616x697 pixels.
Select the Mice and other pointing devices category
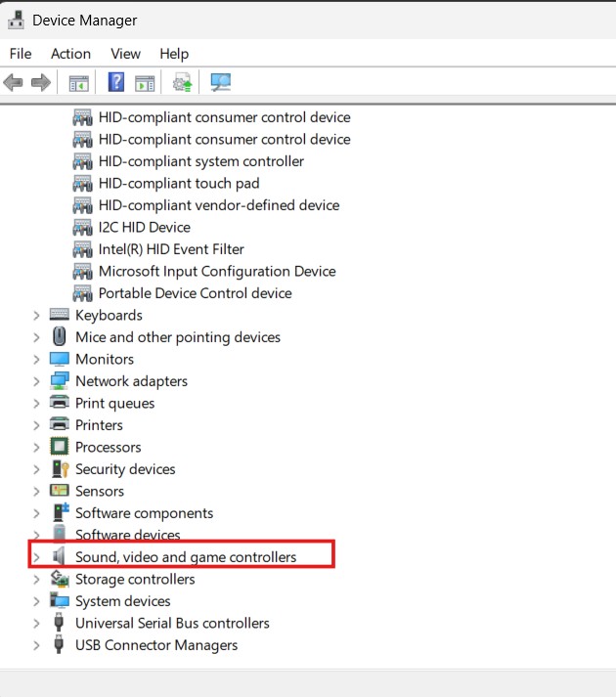(x=177, y=337)
